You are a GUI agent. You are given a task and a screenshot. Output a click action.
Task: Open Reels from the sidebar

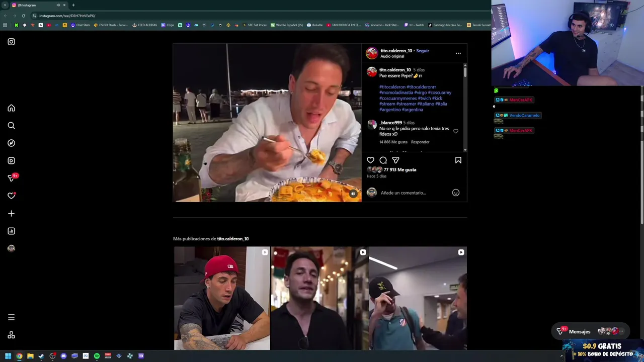11,161
